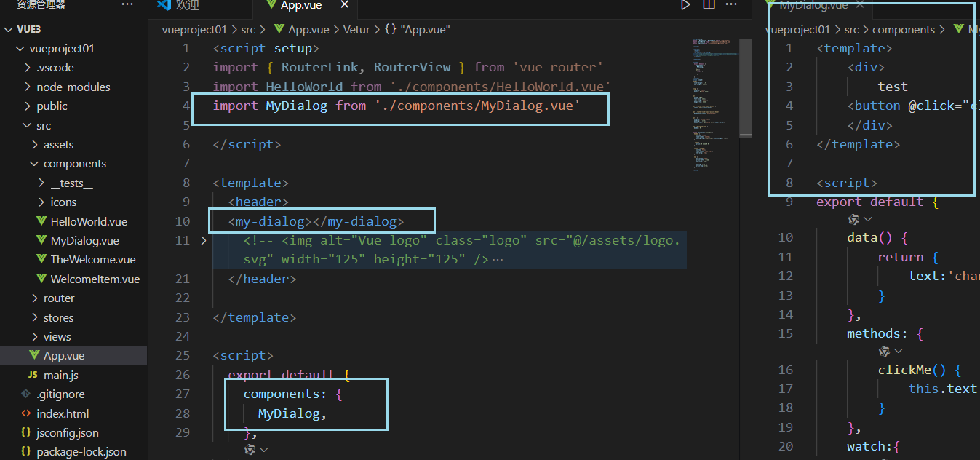Image resolution: width=980 pixels, height=460 pixels.
Task: Click the git icon beside .gitignore
Action: 25,394
